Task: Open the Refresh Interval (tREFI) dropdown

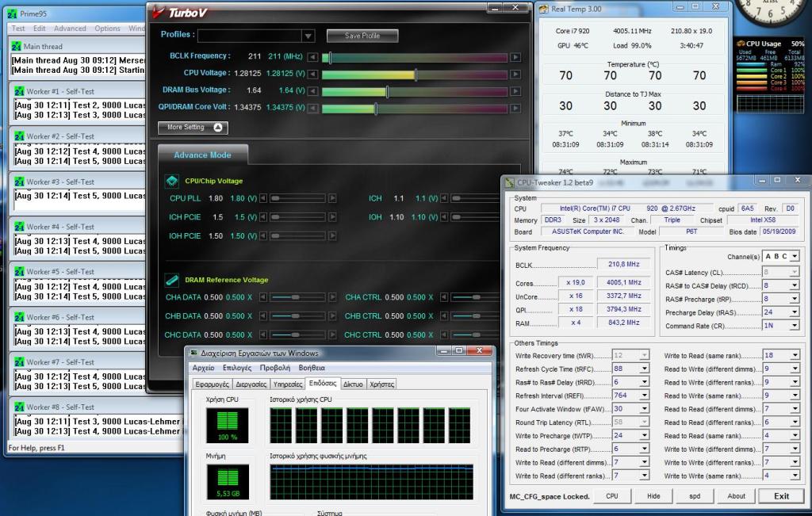Action: 644,396
